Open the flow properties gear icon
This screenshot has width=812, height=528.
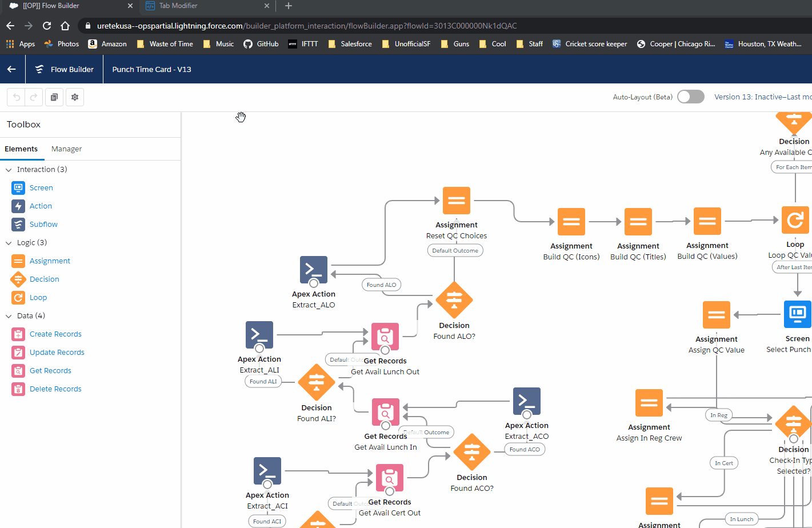pyautogui.click(x=74, y=97)
